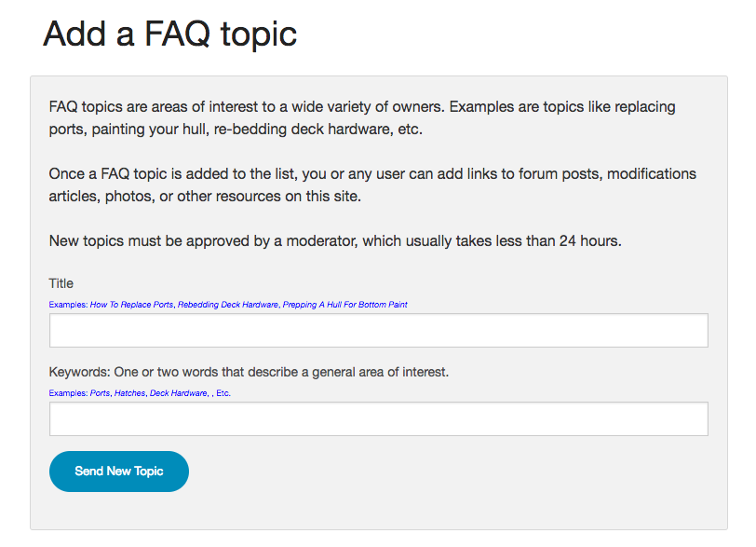Viewport: 756px width, 547px height.
Task: Click 'How To Replace Ports' example text
Action: 131,305
